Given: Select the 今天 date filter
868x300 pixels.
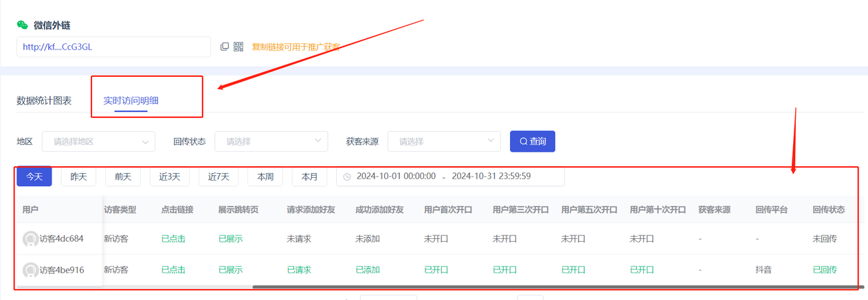Looking at the screenshot, I should point(34,176).
